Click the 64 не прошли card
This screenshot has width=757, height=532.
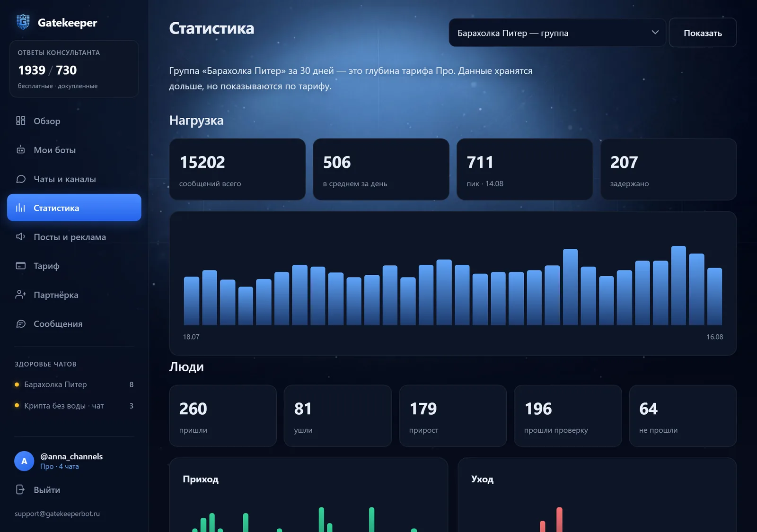tap(683, 416)
